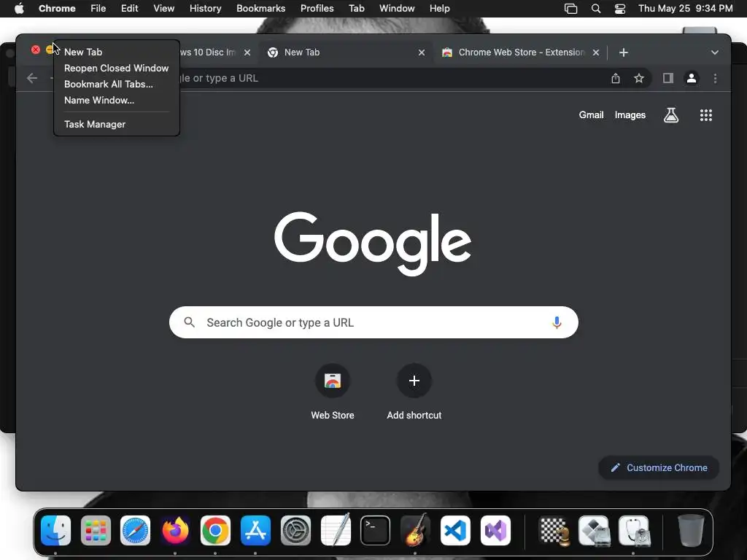This screenshot has height=560, width=747.
Task: Share this page via share icon
Action: click(x=616, y=78)
